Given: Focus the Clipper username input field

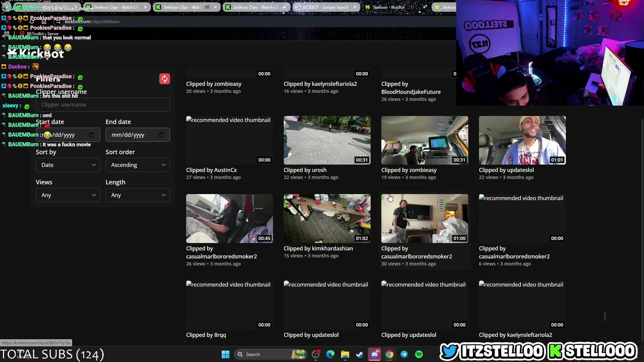Looking at the screenshot, I should click(103, 105).
